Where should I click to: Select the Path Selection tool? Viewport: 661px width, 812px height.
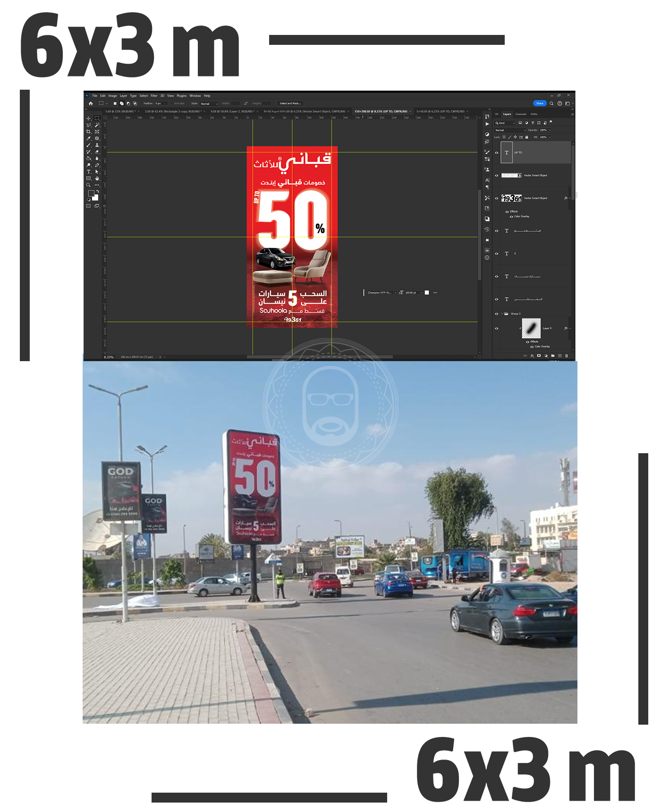pyautogui.click(x=97, y=171)
